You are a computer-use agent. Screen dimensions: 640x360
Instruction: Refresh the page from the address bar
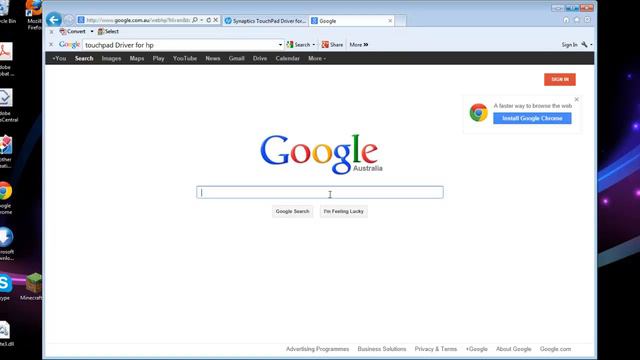[209, 20]
